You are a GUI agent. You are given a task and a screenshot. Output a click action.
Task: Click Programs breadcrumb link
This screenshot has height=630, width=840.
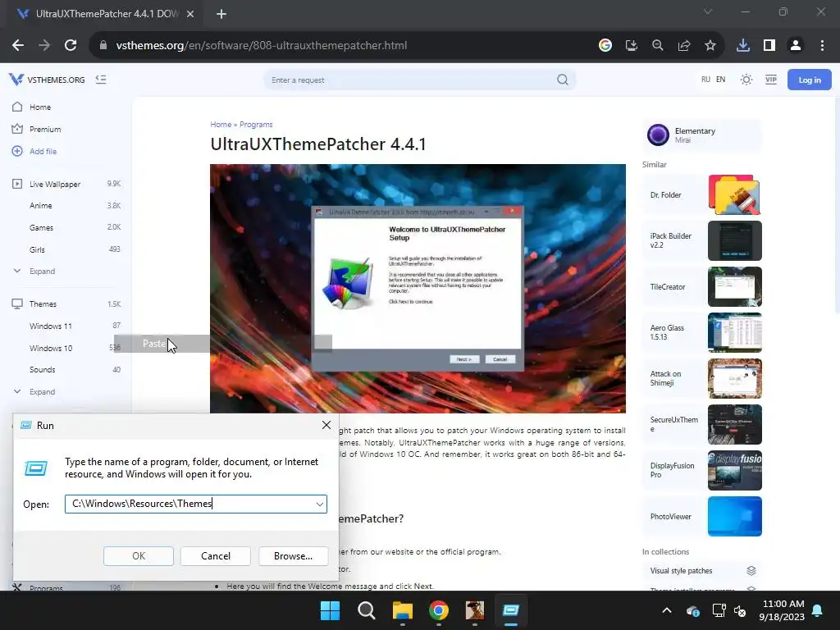click(256, 125)
